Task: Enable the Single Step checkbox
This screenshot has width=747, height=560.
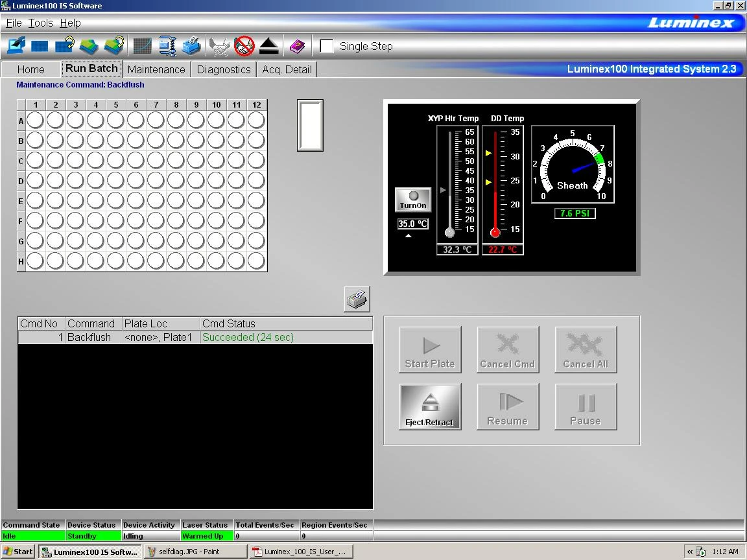Action: click(326, 46)
